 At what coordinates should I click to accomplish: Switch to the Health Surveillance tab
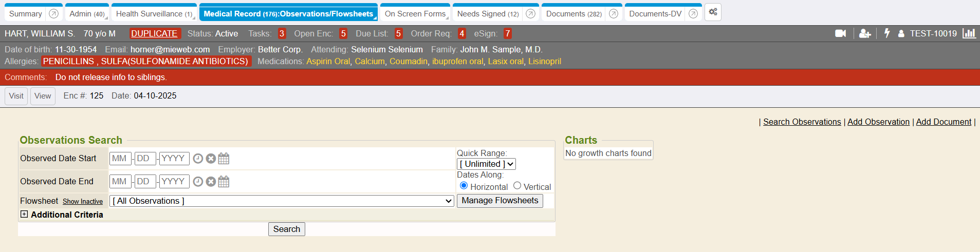click(154, 14)
